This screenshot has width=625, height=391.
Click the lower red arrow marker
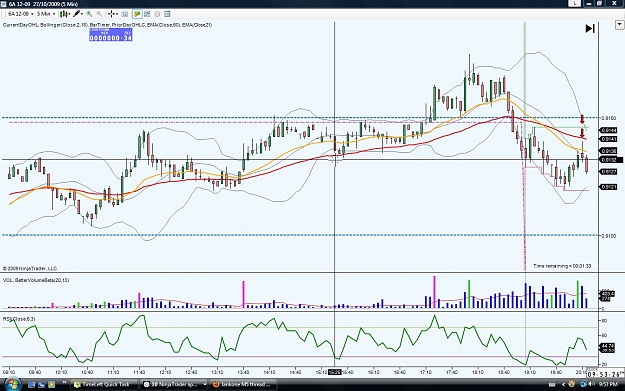pos(582,133)
